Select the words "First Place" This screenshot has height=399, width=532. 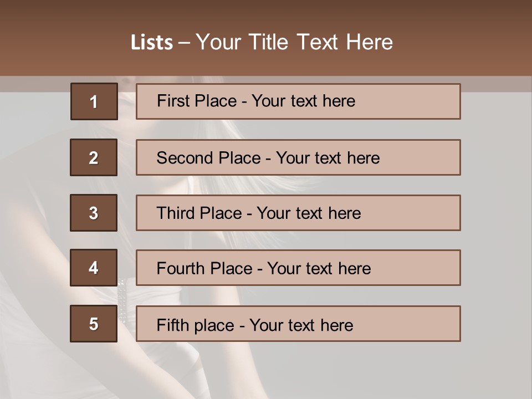tap(198, 101)
